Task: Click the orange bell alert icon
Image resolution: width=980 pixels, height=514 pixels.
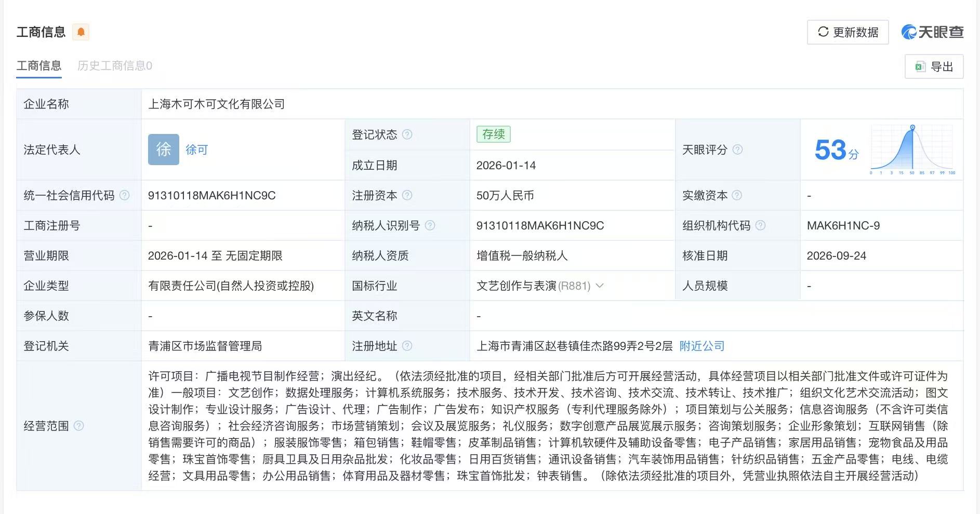Action: [x=81, y=32]
